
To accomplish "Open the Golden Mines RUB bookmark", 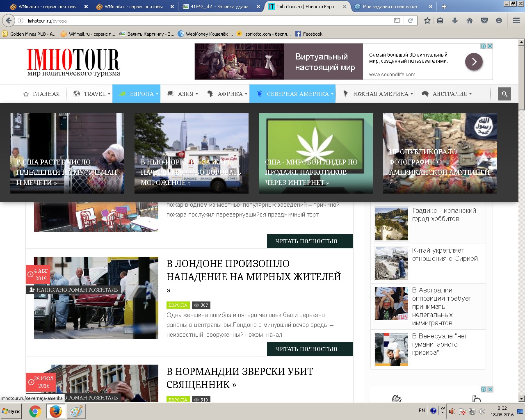I will pyautogui.click(x=30, y=34).
